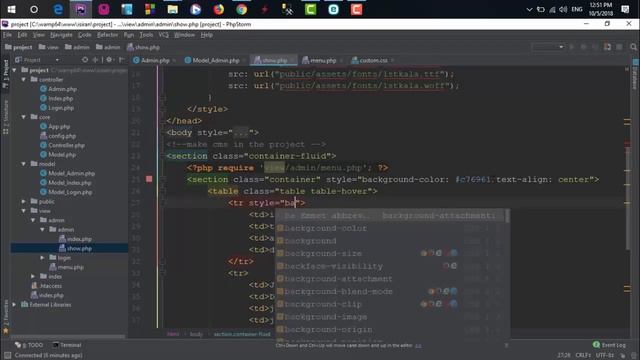Open the Refactor menu

click(x=107, y=35)
